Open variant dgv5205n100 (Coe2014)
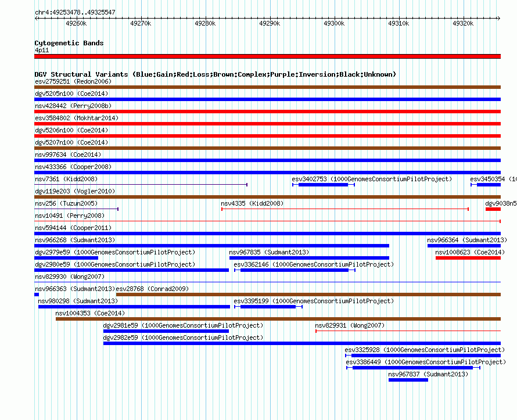Image resolution: width=517 pixels, height=420 pixels. click(71, 94)
